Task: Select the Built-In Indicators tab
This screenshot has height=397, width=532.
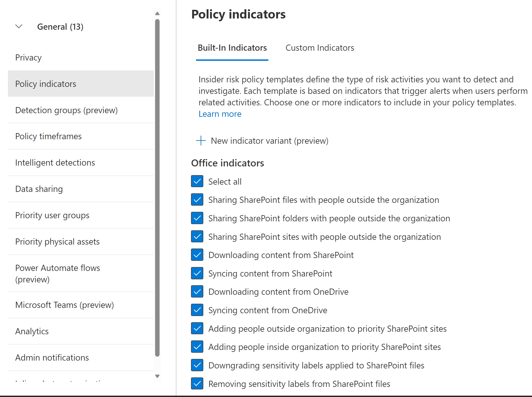Action: pyautogui.click(x=232, y=48)
